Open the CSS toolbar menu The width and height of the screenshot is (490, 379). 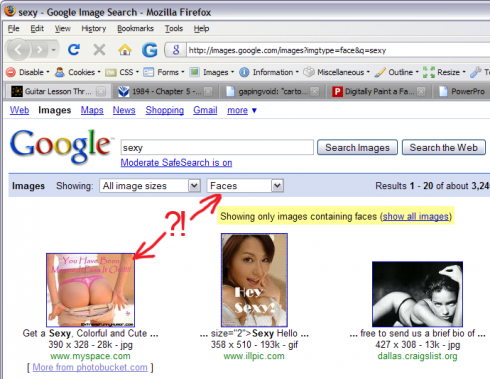click(x=122, y=72)
